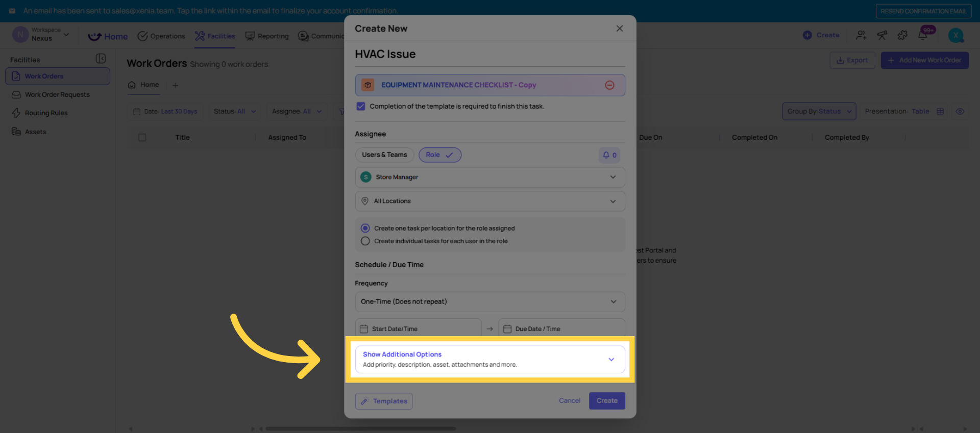
Task: Open the Nexus workspace switcher chevron
Action: (x=66, y=35)
